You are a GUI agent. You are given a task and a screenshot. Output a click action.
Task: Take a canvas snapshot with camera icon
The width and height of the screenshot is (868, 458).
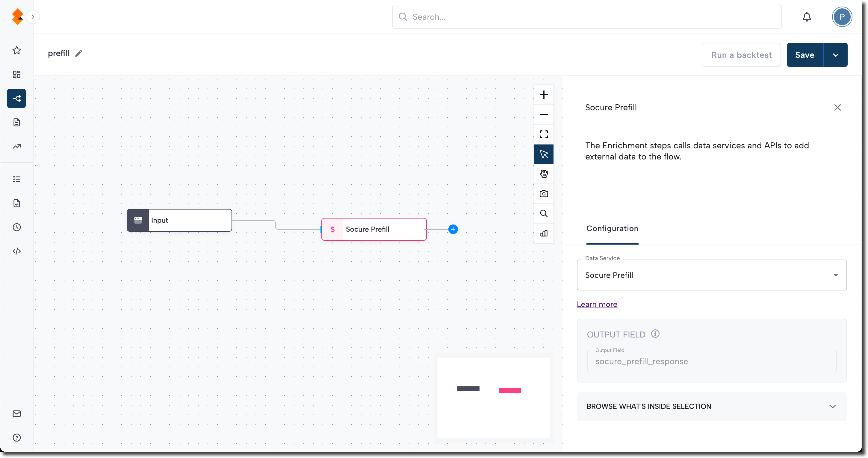click(544, 194)
